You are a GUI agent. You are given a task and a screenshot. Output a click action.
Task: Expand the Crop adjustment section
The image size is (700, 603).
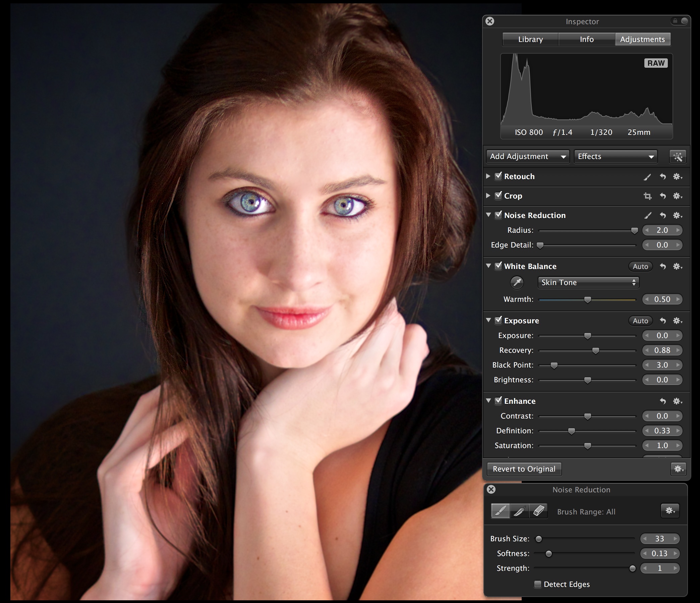[488, 196]
